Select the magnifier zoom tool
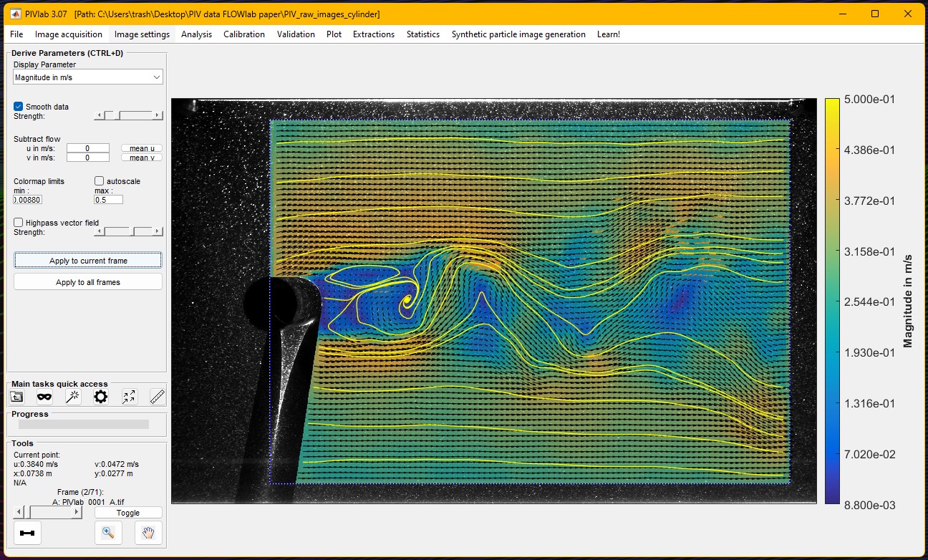928x560 pixels. pos(108,533)
